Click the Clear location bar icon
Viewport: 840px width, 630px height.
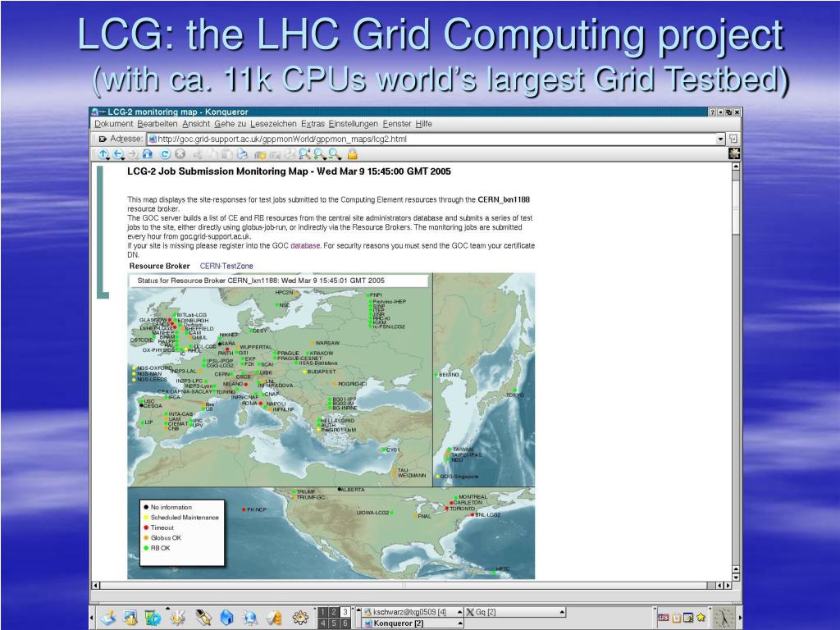click(x=103, y=139)
